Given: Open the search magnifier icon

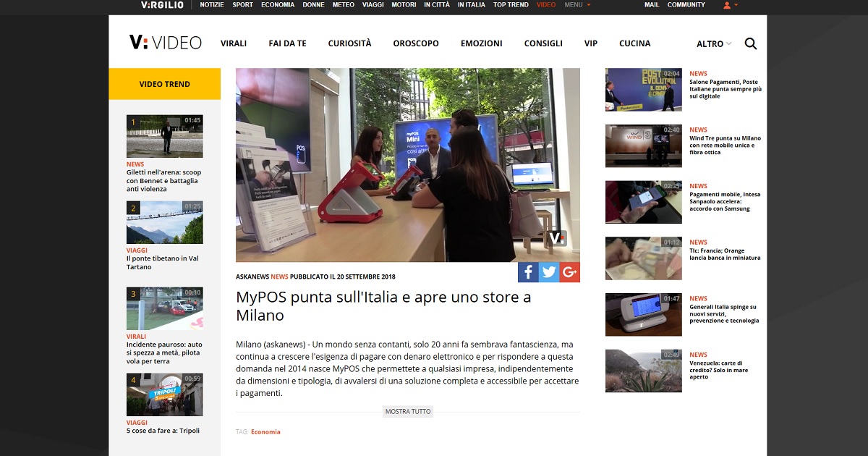Looking at the screenshot, I should (751, 43).
